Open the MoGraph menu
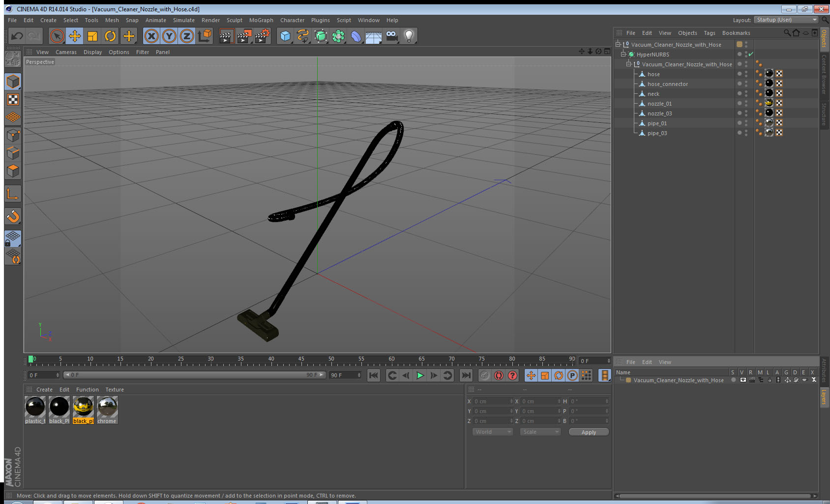Image resolution: width=830 pixels, height=504 pixels. tap(261, 20)
